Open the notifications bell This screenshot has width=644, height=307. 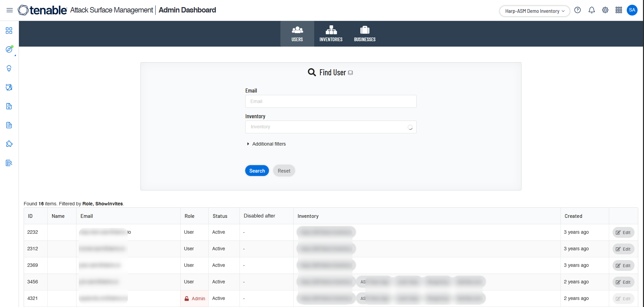click(592, 10)
